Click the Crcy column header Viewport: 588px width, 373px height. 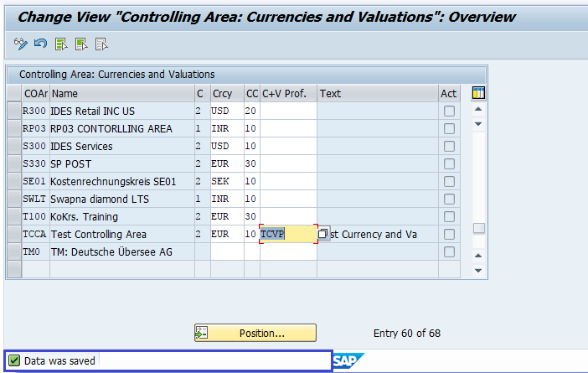pyautogui.click(x=223, y=93)
